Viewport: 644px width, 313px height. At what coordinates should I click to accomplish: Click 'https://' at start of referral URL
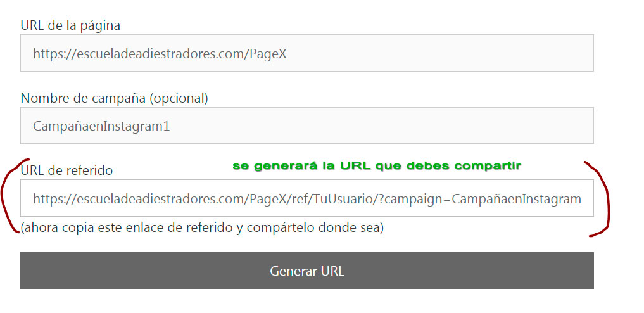pos(54,199)
